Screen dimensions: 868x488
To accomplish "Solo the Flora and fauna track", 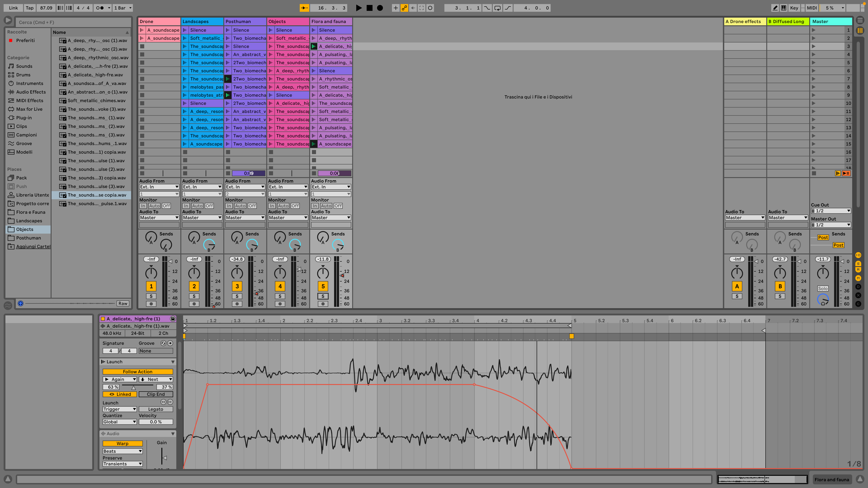I will coord(323,296).
